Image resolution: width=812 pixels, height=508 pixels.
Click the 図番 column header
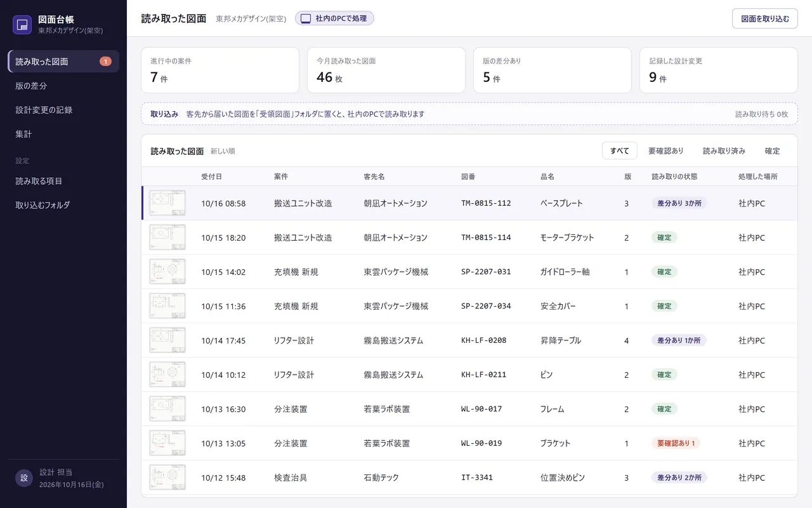point(468,177)
